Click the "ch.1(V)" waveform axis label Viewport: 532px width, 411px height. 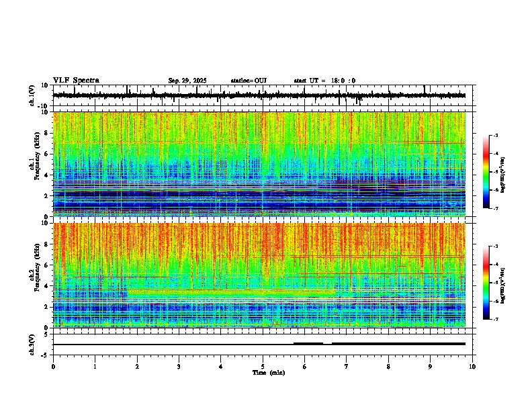coord(32,95)
